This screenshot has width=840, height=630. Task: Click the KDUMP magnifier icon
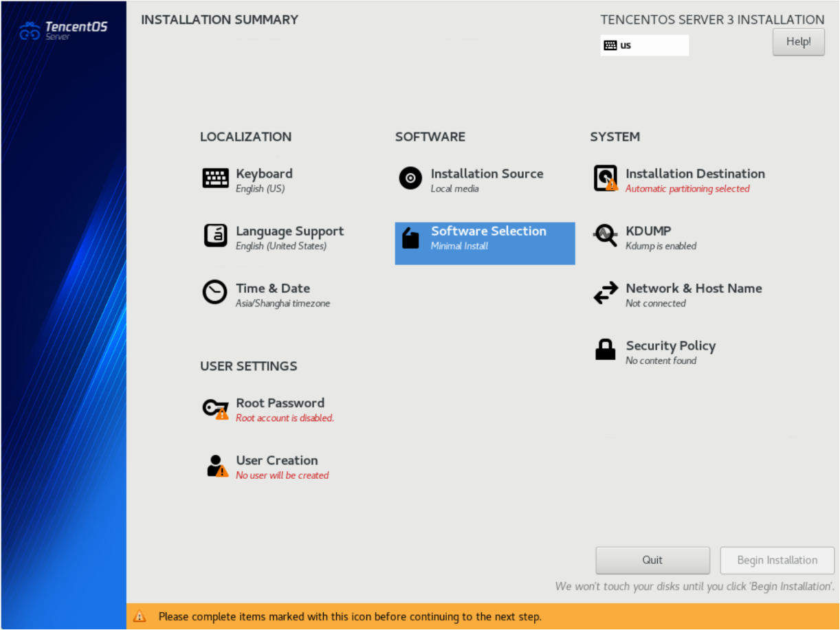606,236
